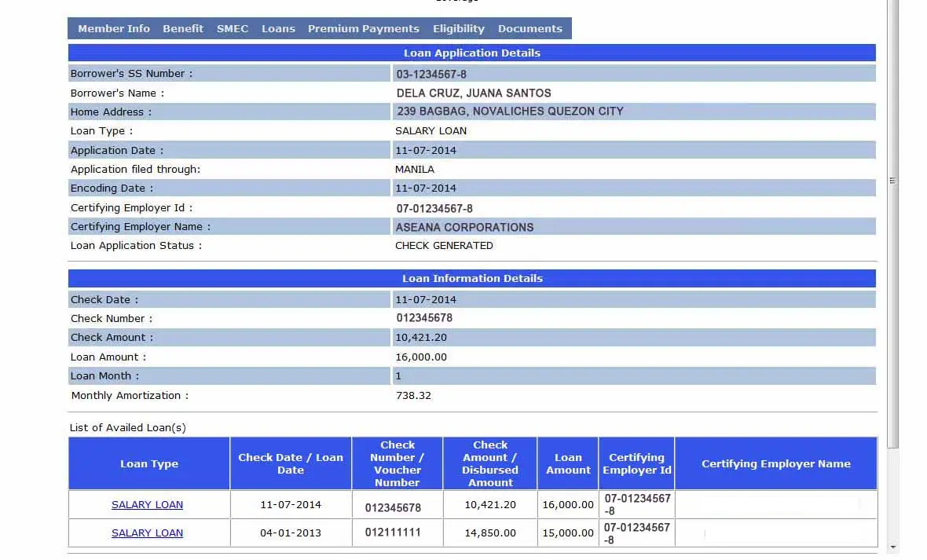This screenshot has height=560, width=927.
Task: Select the MANILA filing branch value
Action: tap(415, 169)
